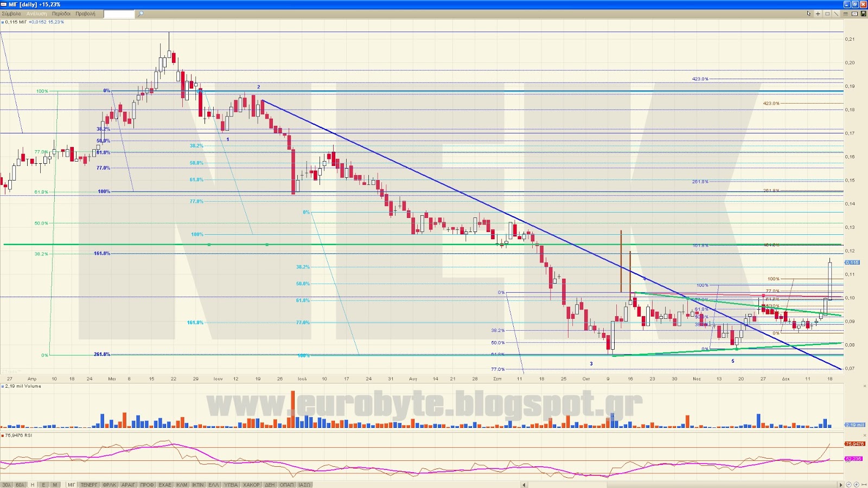Click the RSI average tag 62,235
Viewport: 868px width, 488px height.
click(x=853, y=459)
